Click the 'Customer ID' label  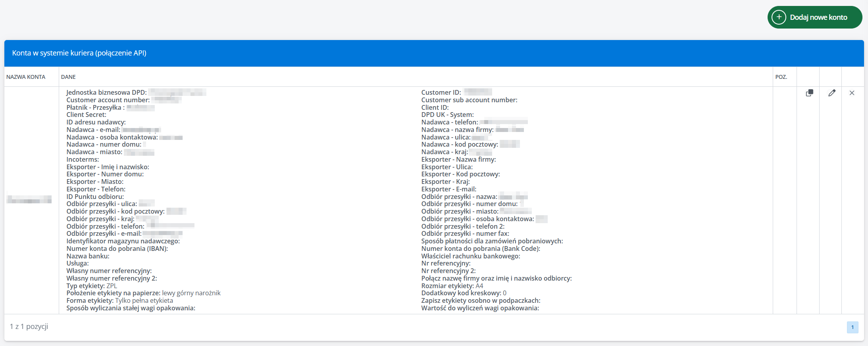(x=441, y=92)
